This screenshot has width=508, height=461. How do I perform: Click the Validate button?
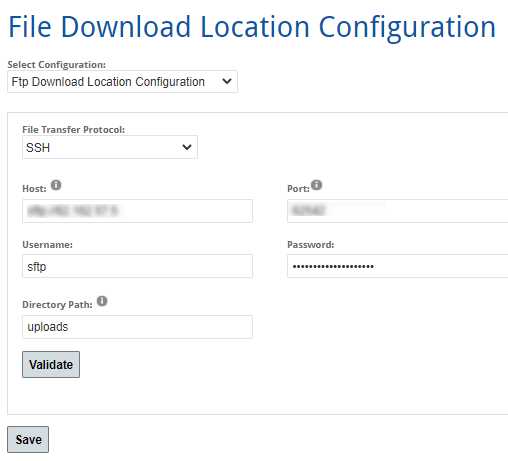pyautogui.click(x=51, y=364)
